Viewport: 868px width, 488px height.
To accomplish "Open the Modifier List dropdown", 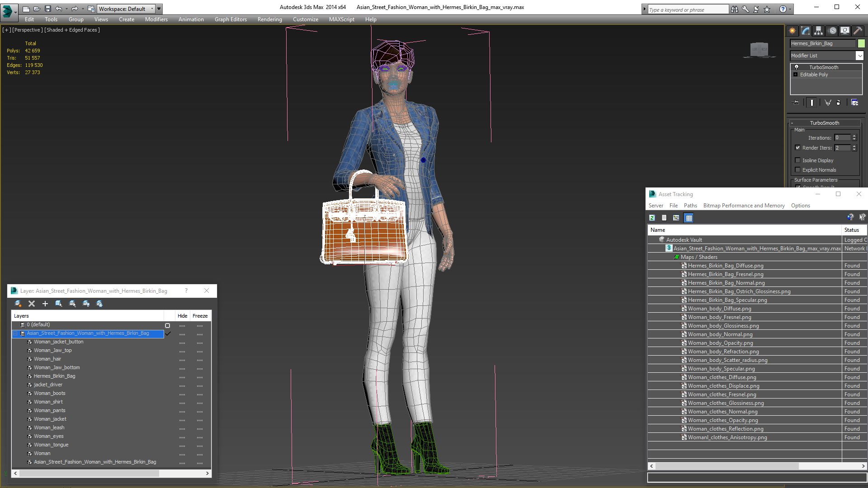I will (859, 56).
